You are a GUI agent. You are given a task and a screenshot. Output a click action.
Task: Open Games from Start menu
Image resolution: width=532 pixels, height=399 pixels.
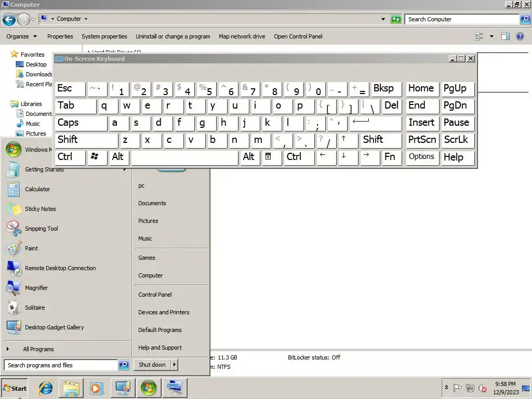coord(146,258)
